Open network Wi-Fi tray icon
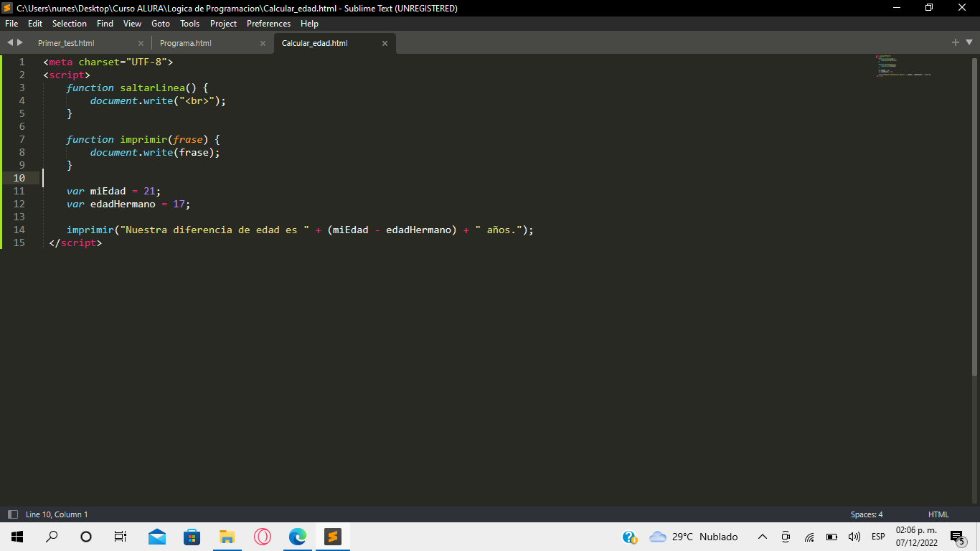 tap(809, 537)
